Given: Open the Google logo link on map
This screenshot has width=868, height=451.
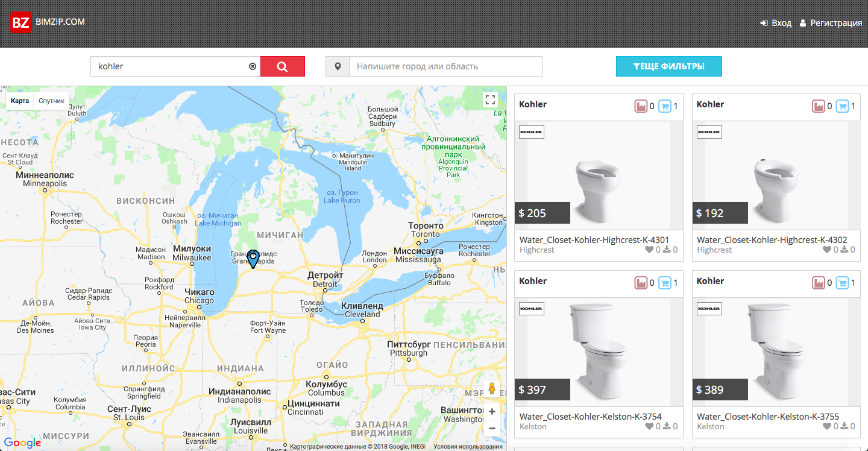Looking at the screenshot, I should [22, 443].
